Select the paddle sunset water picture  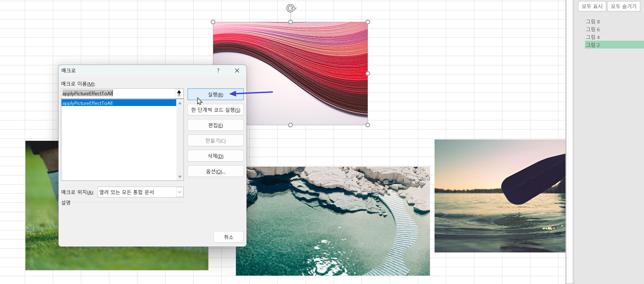tap(500, 196)
